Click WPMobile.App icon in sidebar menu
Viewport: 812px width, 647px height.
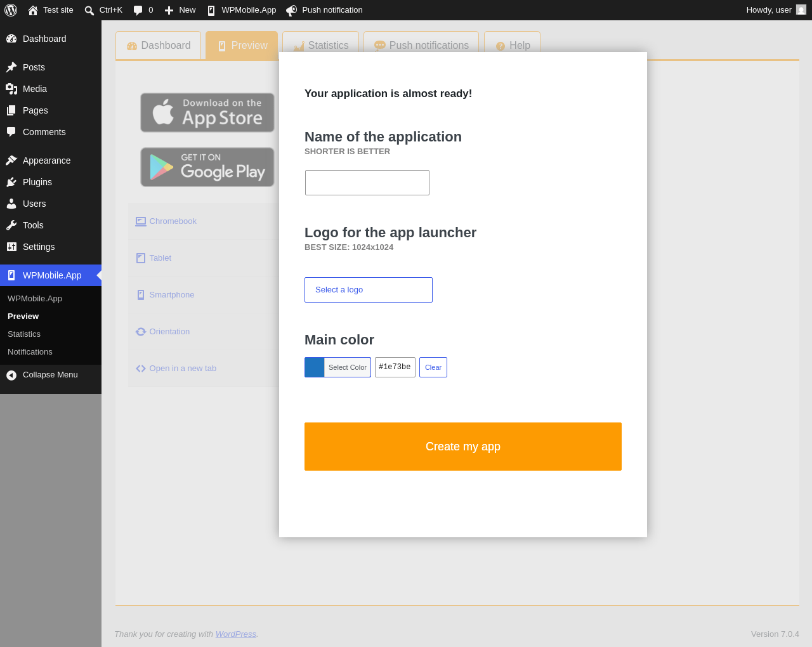coord(11,275)
